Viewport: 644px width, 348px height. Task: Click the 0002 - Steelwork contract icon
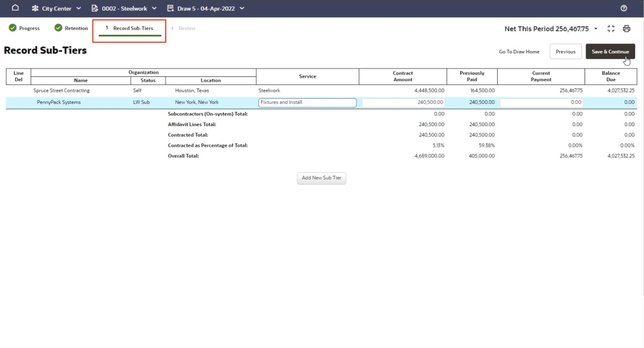coord(95,8)
